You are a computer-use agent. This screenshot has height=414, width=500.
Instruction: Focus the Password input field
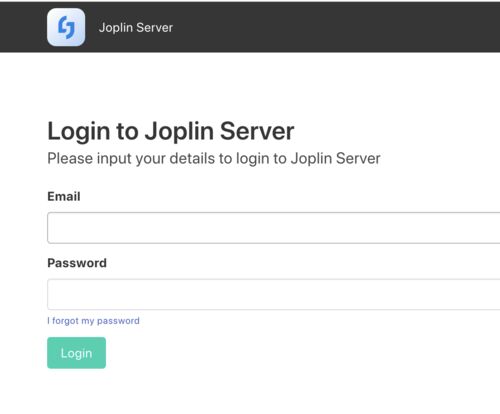pyautogui.click(x=273, y=294)
